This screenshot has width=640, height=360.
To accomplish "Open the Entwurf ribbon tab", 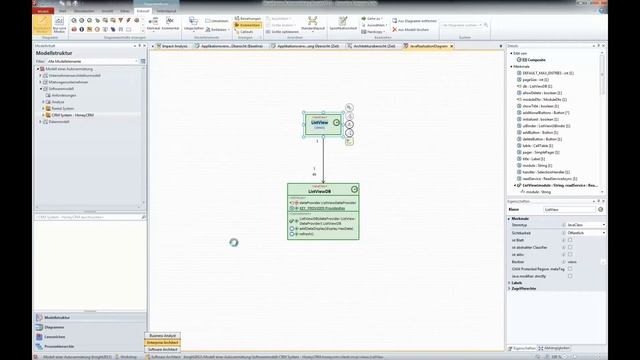I will 143,11.
